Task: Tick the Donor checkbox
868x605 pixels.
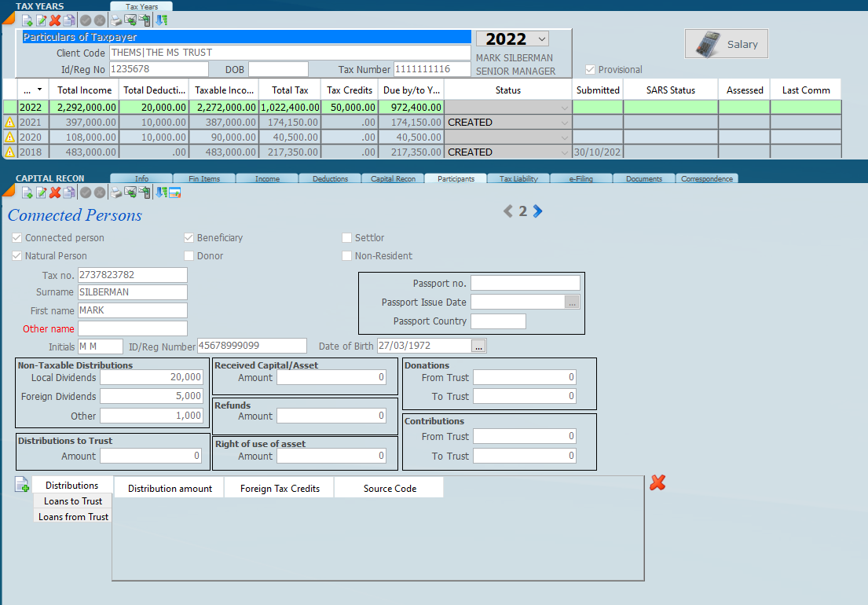Action: pos(189,255)
